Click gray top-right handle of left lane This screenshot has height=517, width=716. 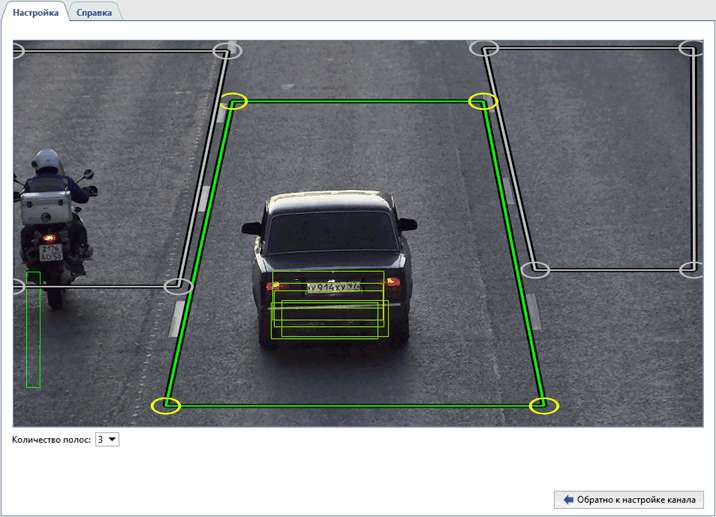tap(226, 48)
